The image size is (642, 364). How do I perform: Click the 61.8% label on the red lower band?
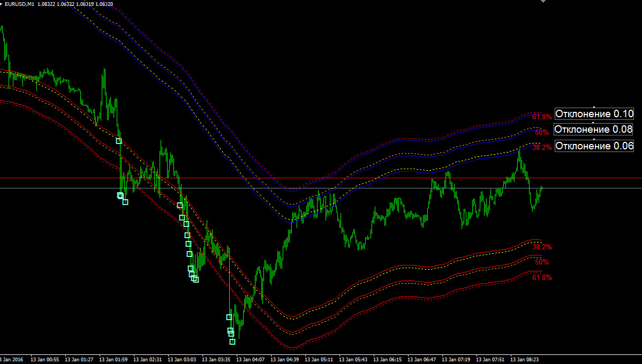(x=542, y=278)
